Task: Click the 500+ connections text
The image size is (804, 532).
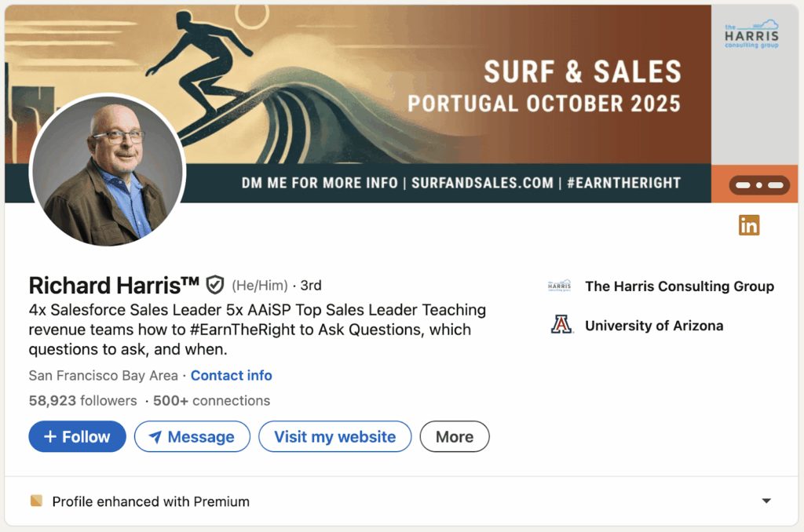Action: (211, 401)
